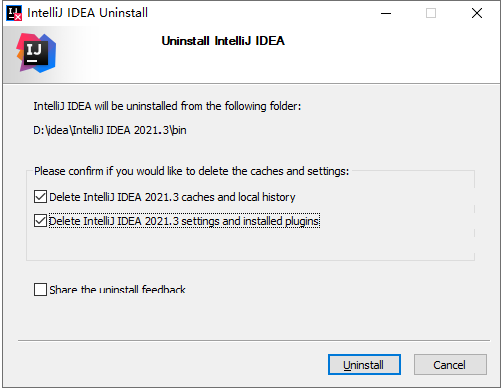The height and width of the screenshot is (390, 503).
Task: Click the 'settings and installed plugins' label text
Action: point(250,221)
